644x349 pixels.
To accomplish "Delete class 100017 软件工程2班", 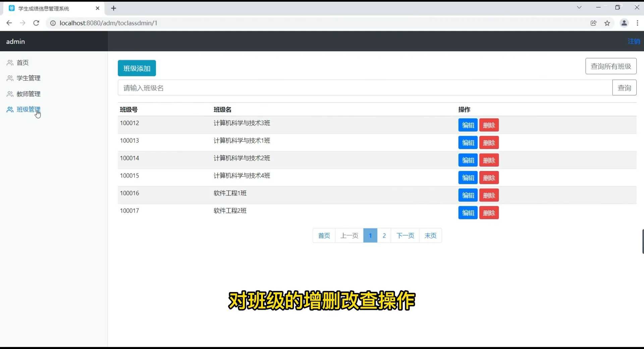I will pyautogui.click(x=489, y=212).
